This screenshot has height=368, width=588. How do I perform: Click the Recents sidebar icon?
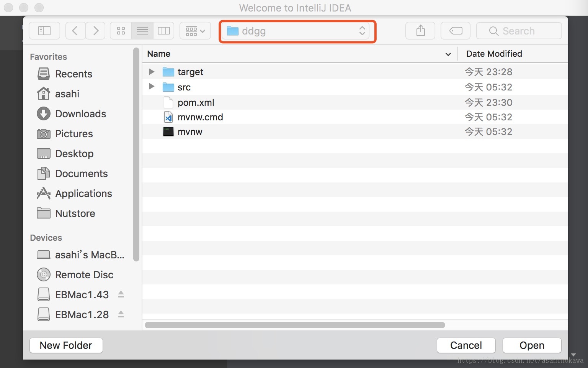pos(44,74)
